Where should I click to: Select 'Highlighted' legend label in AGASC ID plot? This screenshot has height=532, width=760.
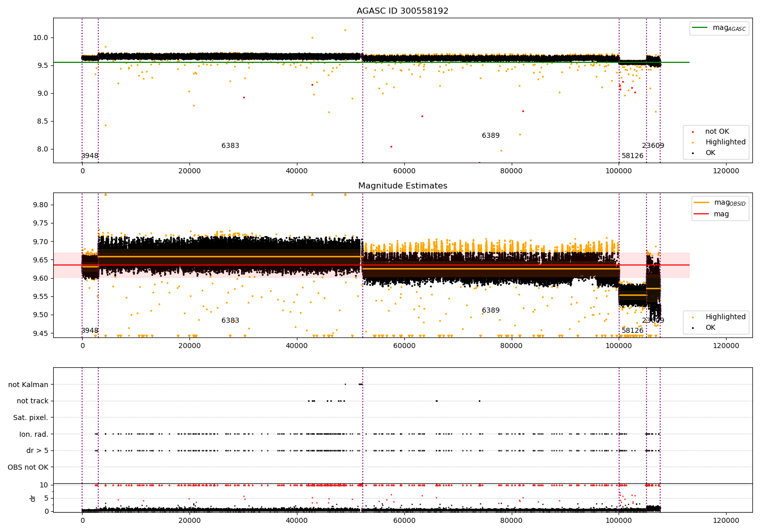click(x=726, y=142)
